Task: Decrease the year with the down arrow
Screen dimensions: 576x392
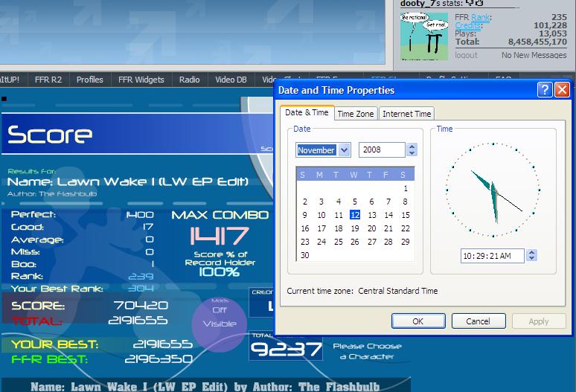Action: coord(412,152)
